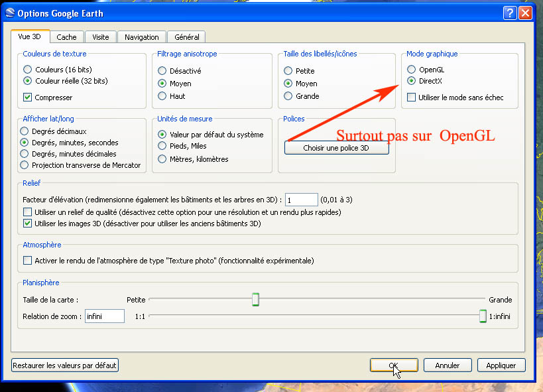Toggle the Compresser checkbox

point(27,98)
